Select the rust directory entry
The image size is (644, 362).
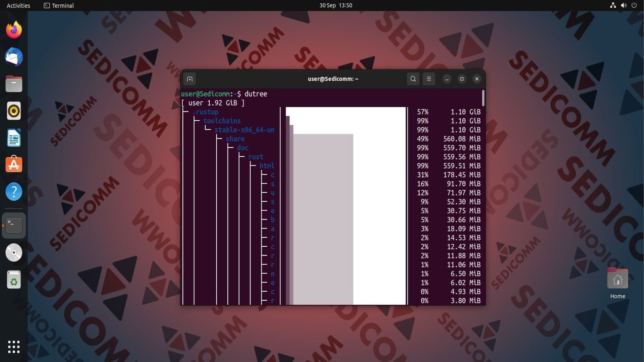tap(256, 157)
